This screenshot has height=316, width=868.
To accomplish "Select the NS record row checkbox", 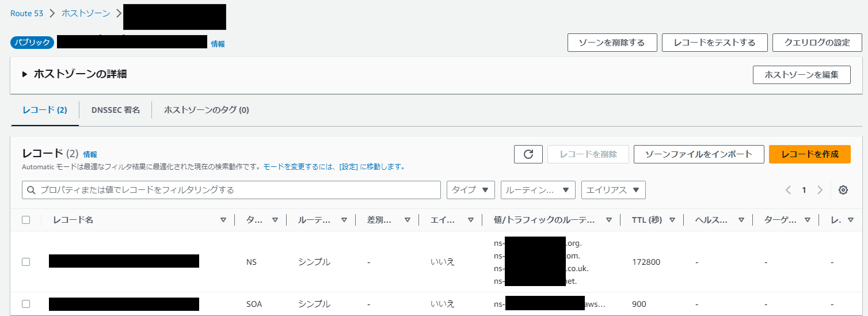I will coord(26,262).
